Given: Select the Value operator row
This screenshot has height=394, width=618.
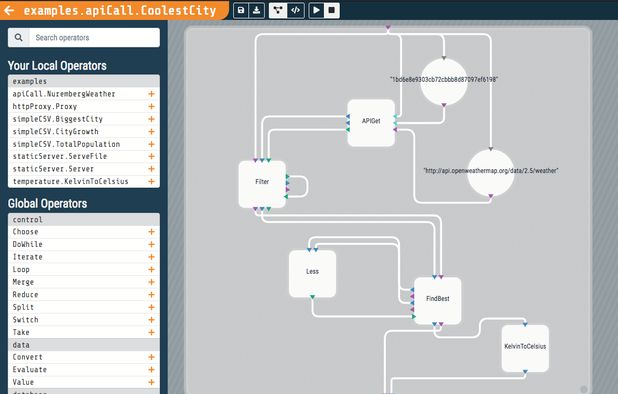Looking at the screenshot, I should coord(84,382).
